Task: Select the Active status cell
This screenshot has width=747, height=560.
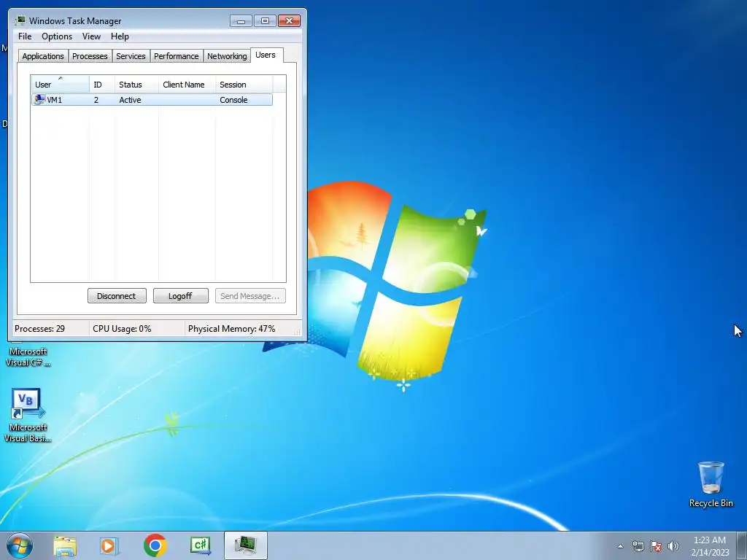Action: [130, 100]
